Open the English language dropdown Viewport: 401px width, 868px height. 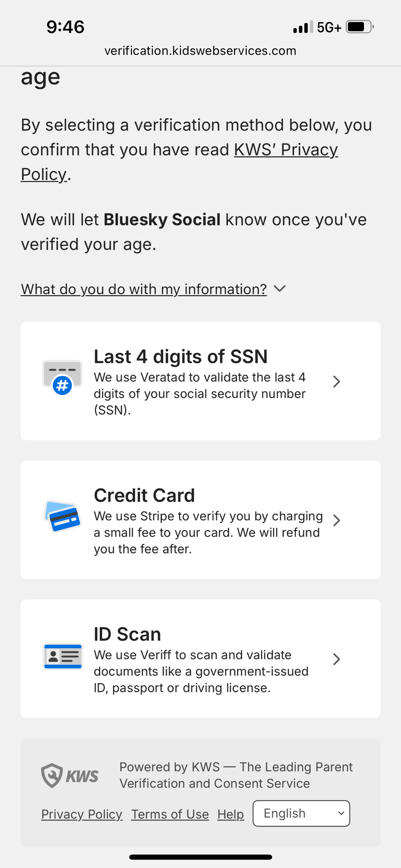tap(301, 813)
